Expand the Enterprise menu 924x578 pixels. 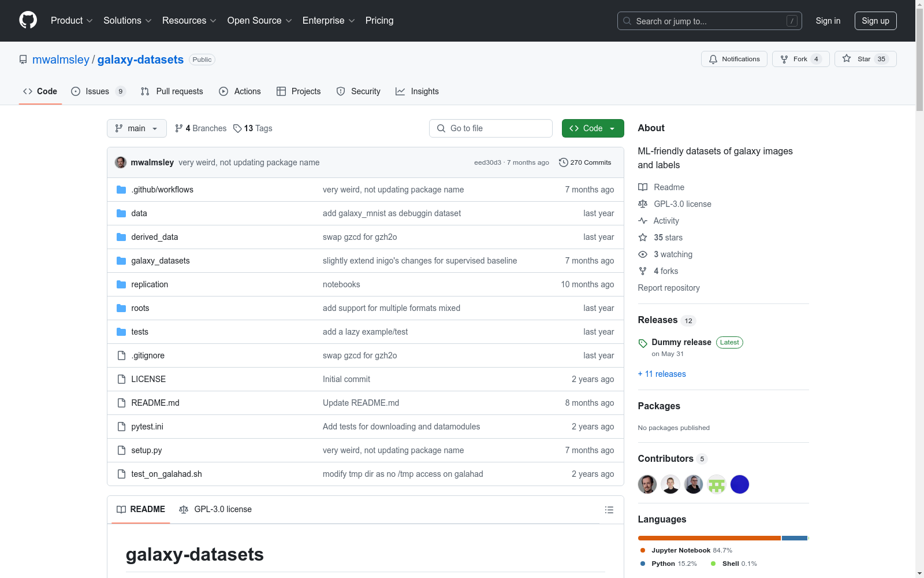tap(329, 21)
